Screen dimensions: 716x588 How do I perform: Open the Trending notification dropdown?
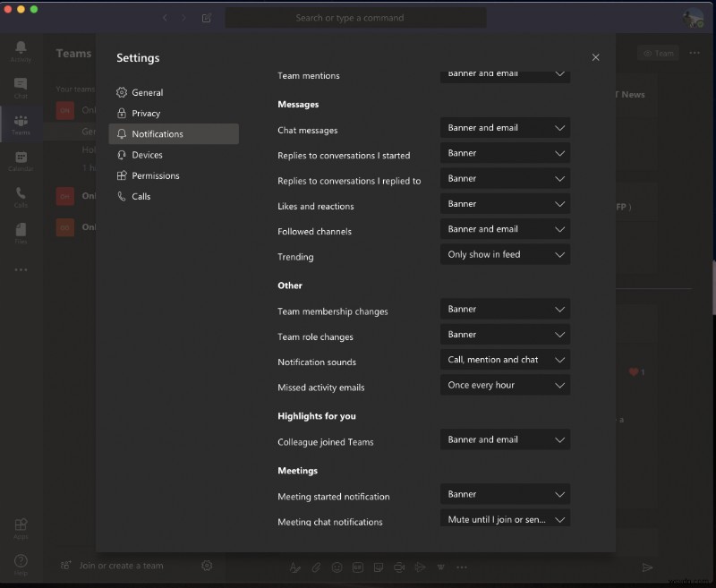(x=505, y=254)
